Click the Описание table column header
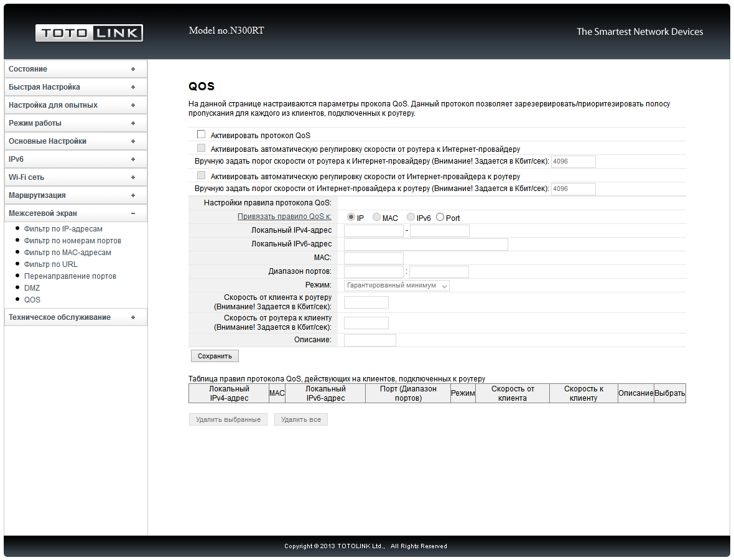Viewport: 734px width, 560px height. click(636, 393)
